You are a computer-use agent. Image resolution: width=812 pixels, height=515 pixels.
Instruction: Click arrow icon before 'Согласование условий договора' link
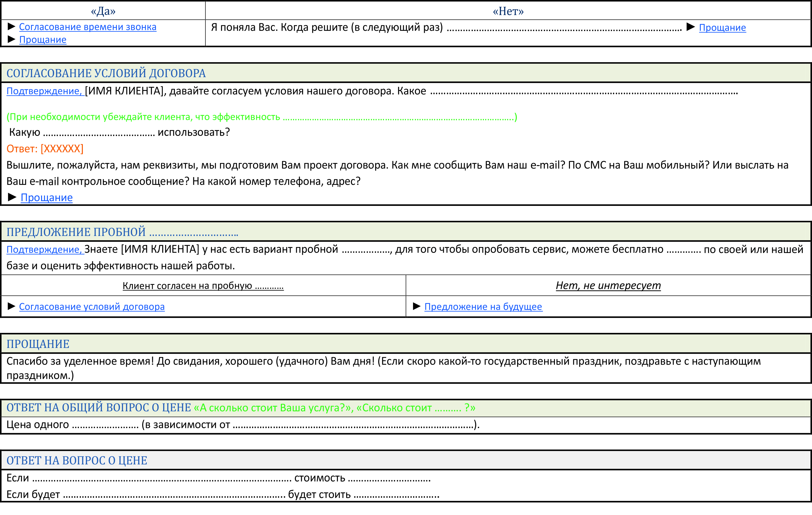coord(12,306)
